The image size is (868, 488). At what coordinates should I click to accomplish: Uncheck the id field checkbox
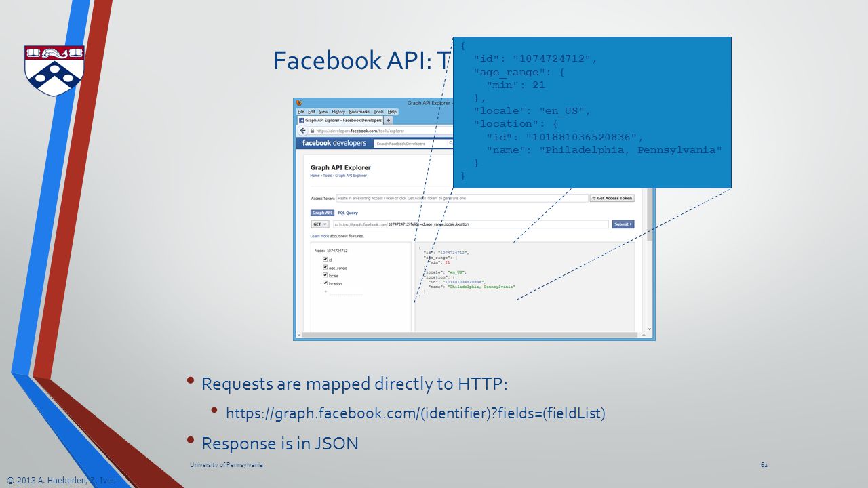[x=325, y=260]
